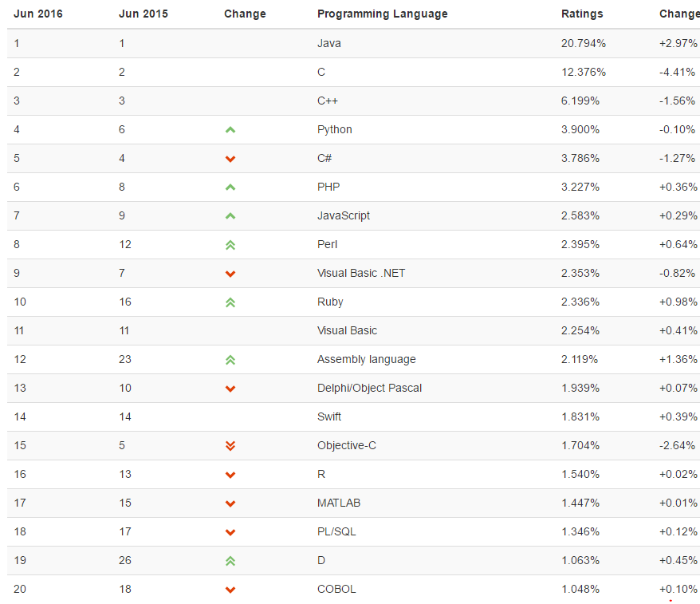
Task: Click the 20.794% rating for Java
Action: click(583, 43)
